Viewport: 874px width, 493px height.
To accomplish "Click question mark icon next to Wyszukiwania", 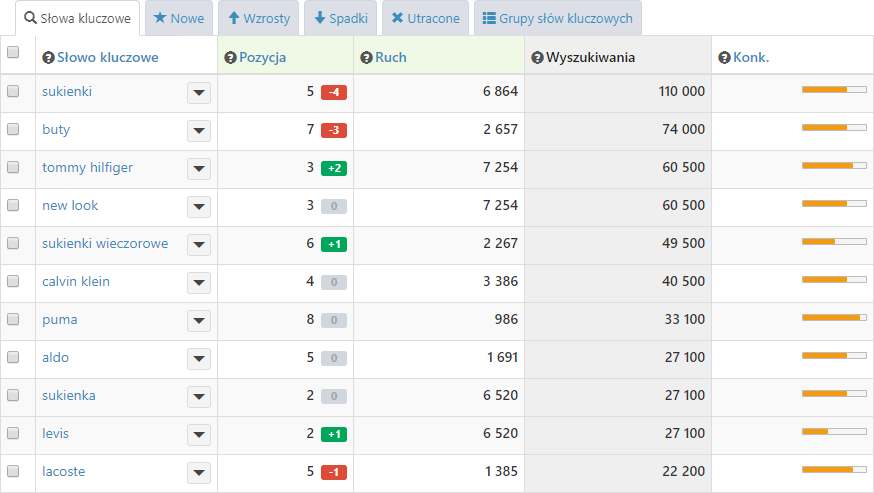I will tap(537, 58).
